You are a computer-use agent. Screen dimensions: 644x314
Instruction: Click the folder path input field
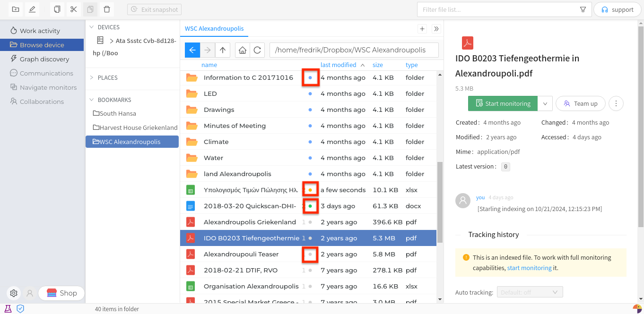[x=354, y=50]
